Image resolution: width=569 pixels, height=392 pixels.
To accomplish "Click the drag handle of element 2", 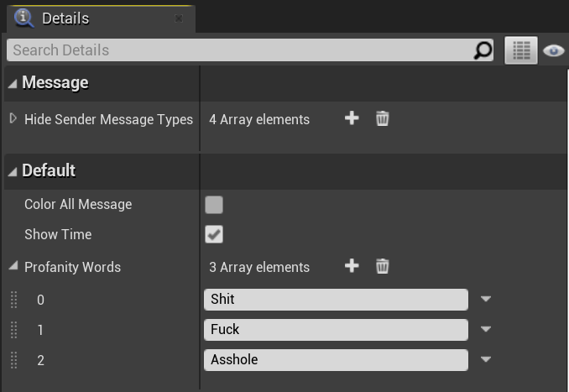I will click(13, 360).
